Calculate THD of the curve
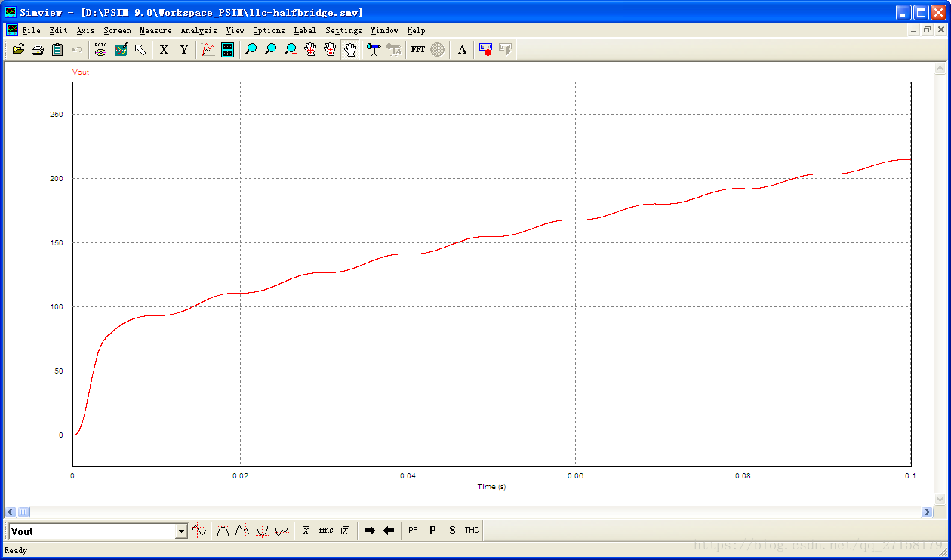 [x=472, y=531]
